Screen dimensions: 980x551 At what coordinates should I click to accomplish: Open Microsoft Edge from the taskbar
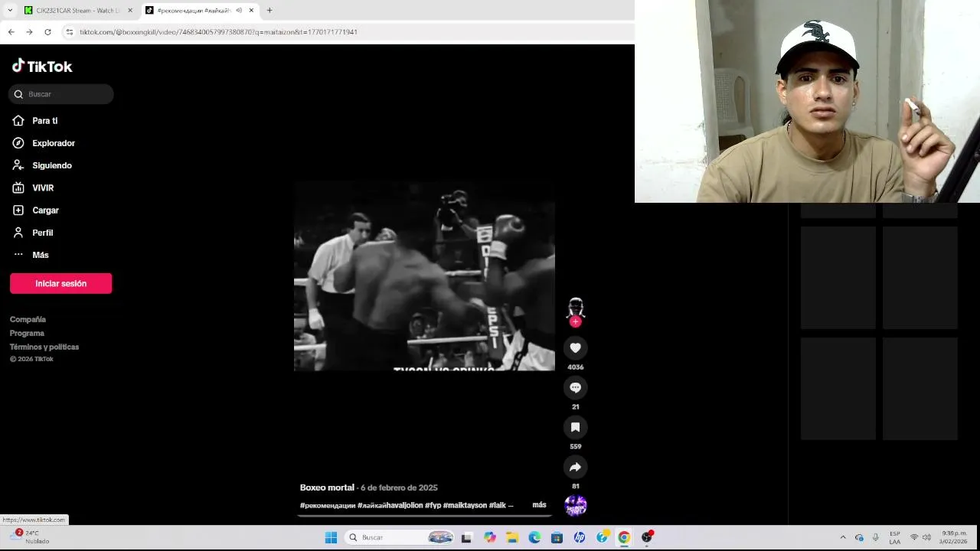[534, 537]
